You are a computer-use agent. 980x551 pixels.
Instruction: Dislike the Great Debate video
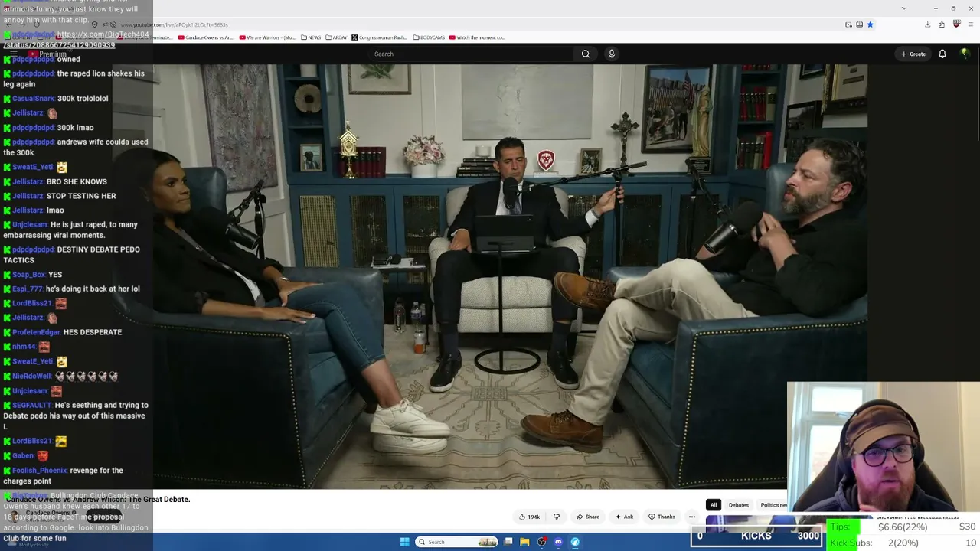tap(557, 517)
